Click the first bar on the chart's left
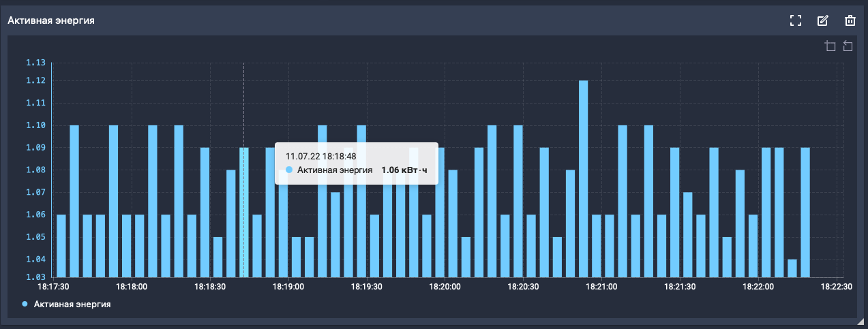Screen dimensions: 868x329 coord(61,245)
